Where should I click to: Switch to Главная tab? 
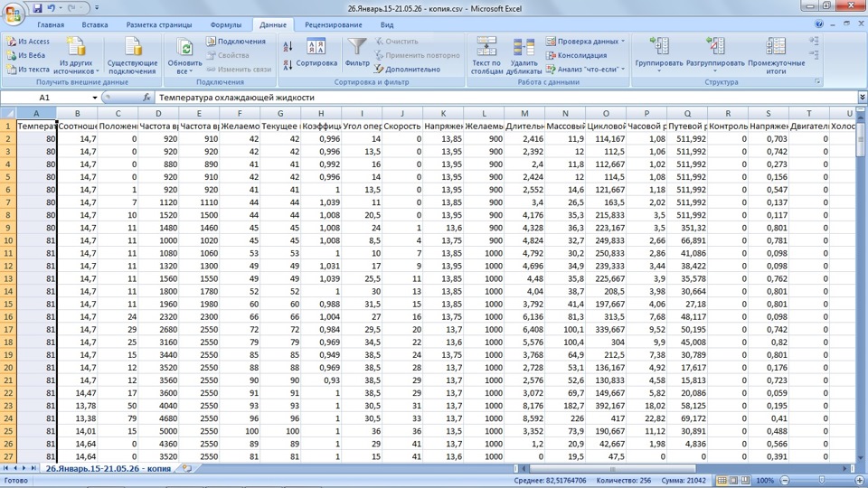coord(51,25)
